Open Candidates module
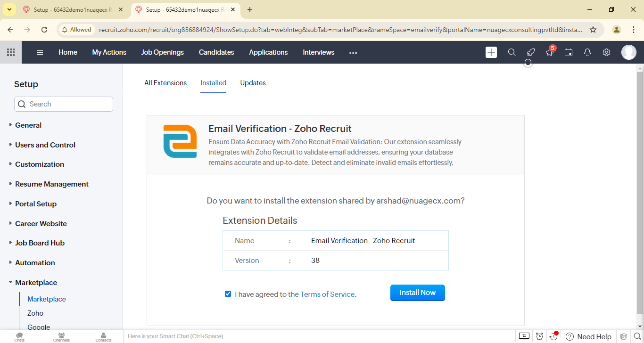The height and width of the screenshot is (343, 644). coord(216,52)
